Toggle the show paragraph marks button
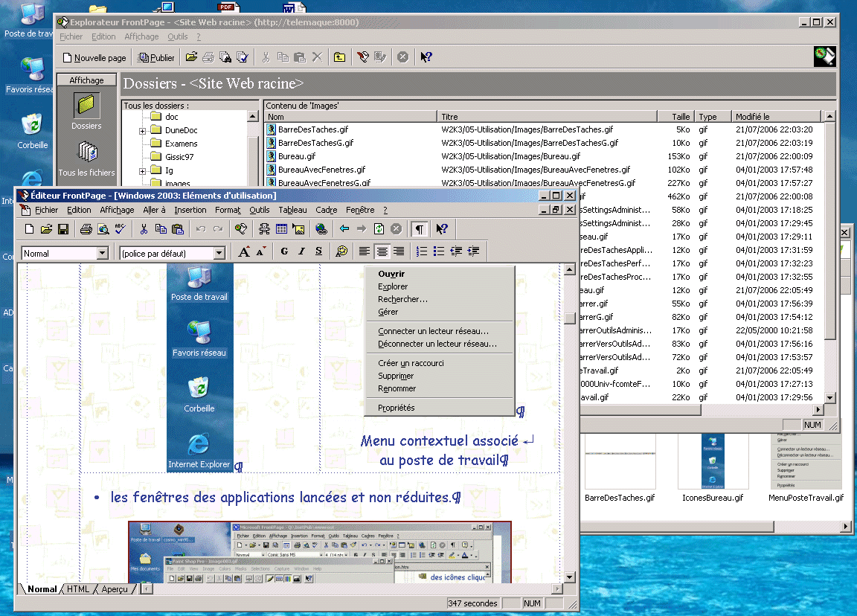The height and width of the screenshot is (616, 857). [420, 229]
